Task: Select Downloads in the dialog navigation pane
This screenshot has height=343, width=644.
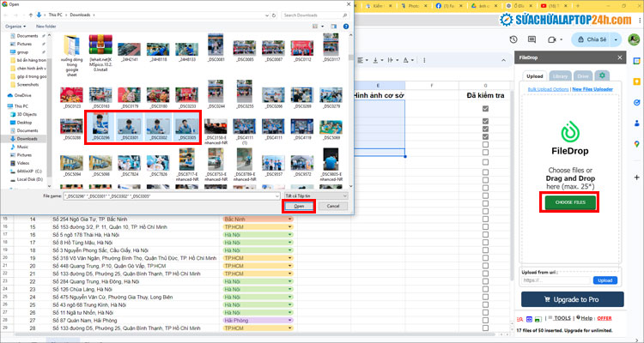Action: pyautogui.click(x=27, y=139)
